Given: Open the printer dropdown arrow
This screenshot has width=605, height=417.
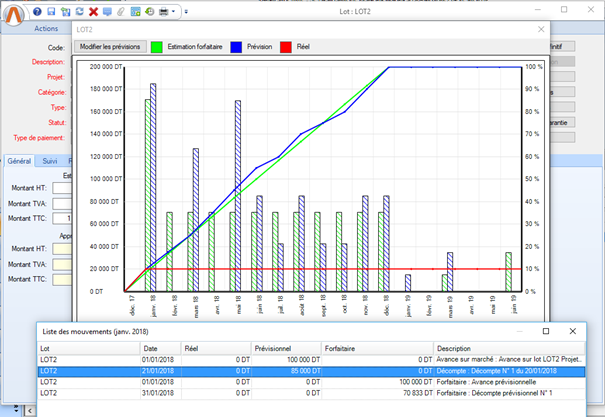Looking at the screenshot, I should pos(174,11).
